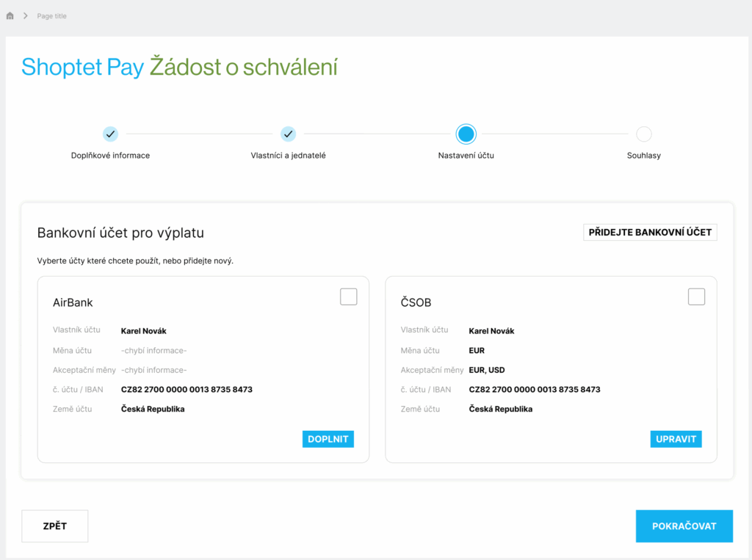Click the ČSOB bank name heading
Viewport: 752px width, 560px height.
point(416,302)
